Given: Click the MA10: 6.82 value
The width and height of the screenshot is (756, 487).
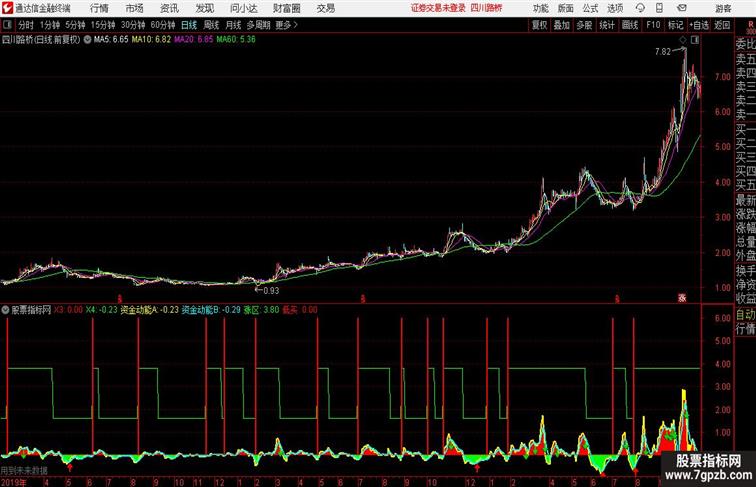Looking at the screenshot, I should 151,40.
